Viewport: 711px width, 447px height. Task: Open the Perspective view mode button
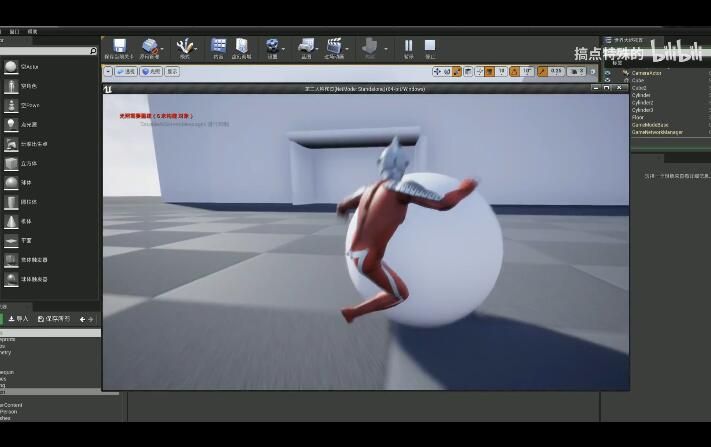[x=126, y=72]
